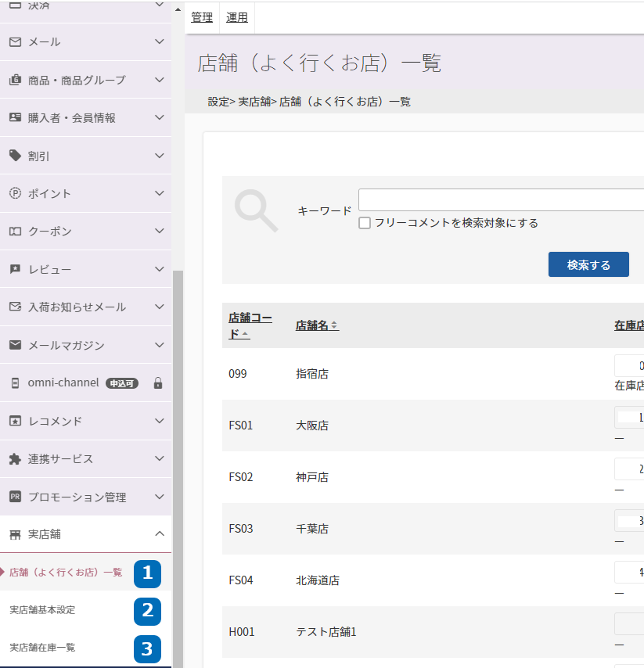Expand the 商品・商品グループ chevron

click(x=160, y=80)
